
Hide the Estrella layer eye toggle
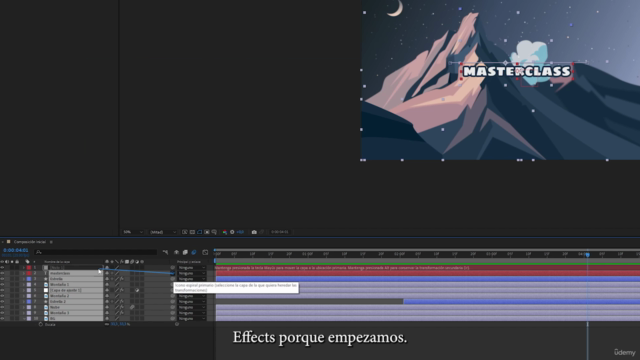pos(2,279)
